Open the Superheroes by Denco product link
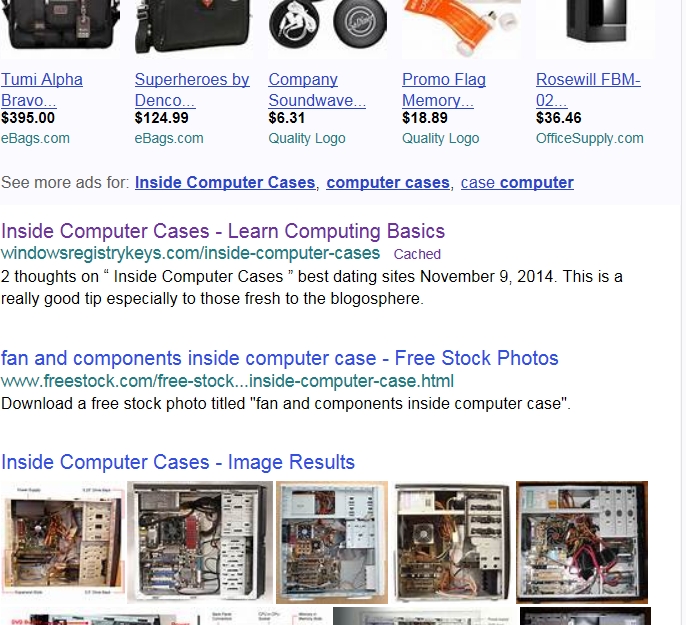The image size is (686, 625). 192,90
